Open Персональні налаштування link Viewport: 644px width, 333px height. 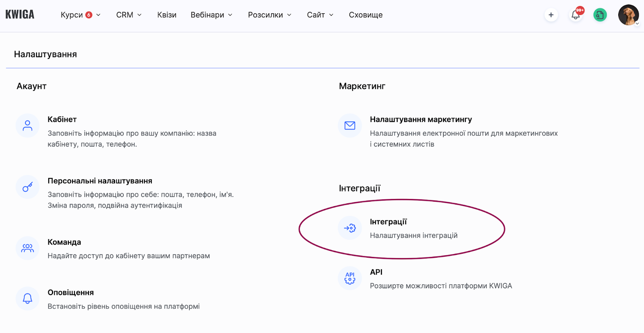coord(100,181)
